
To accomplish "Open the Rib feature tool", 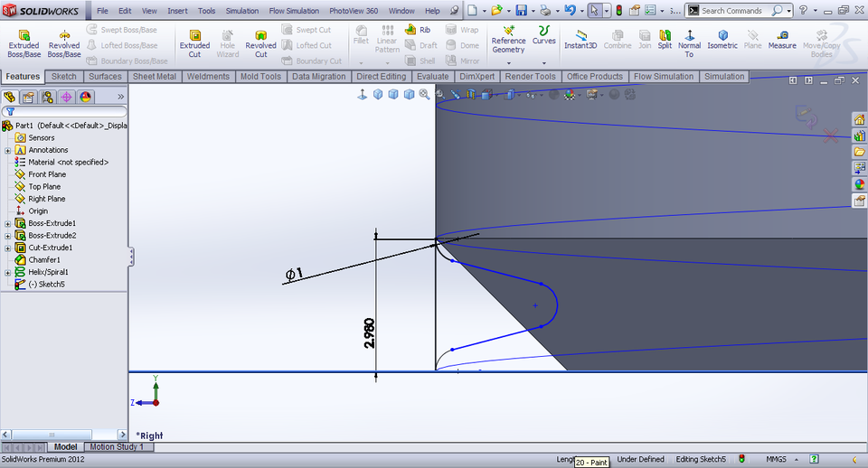I will (x=418, y=30).
